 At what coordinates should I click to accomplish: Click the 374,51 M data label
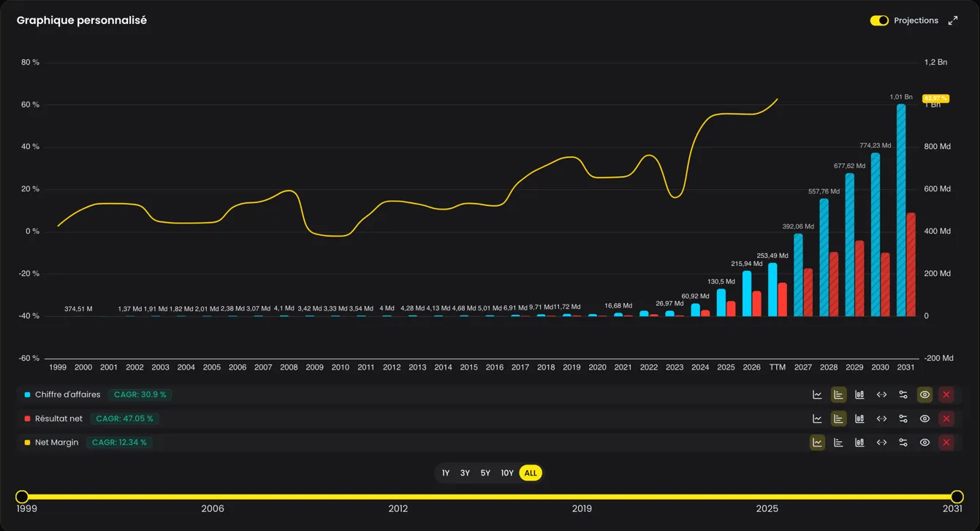(78, 309)
